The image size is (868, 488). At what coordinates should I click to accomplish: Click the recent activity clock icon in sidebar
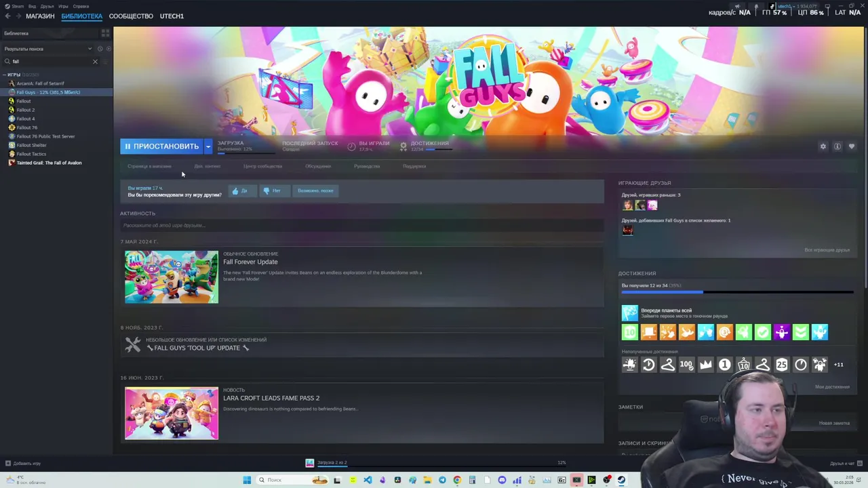(100, 49)
